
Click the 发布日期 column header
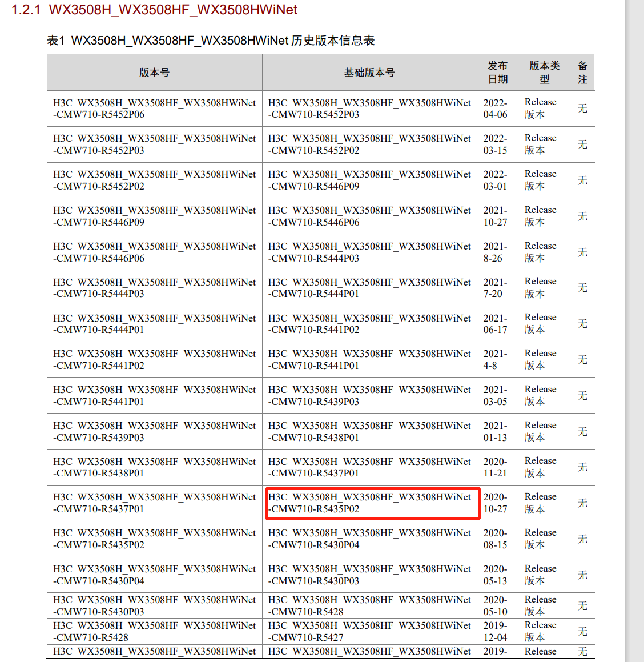click(498, 73)
